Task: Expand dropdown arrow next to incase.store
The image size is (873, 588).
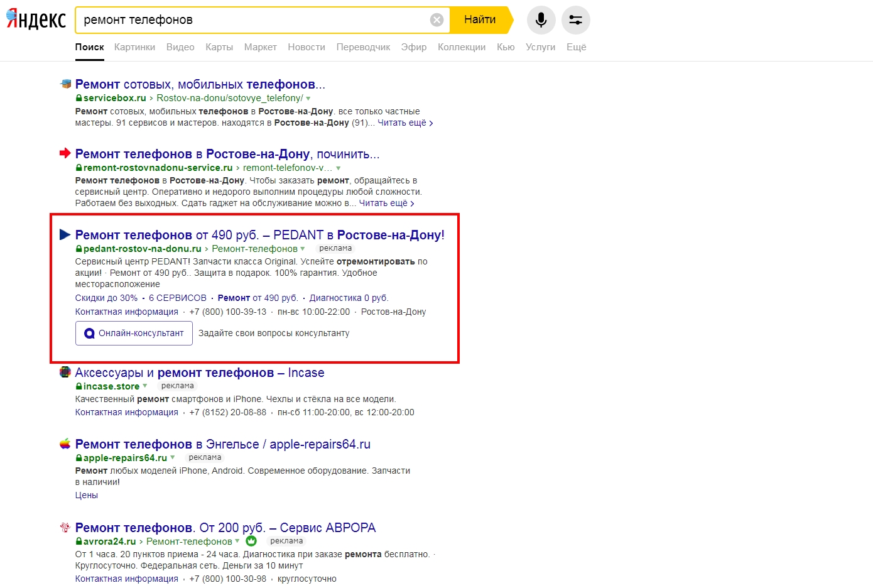Action: coord(145,386)
